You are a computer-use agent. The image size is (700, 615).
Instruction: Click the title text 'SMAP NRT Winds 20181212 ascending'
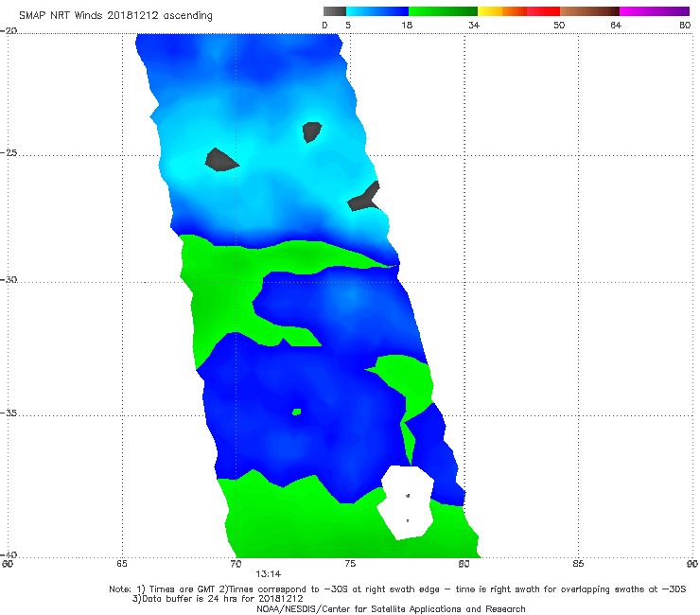pyautogui.click(x=115, y=15)
